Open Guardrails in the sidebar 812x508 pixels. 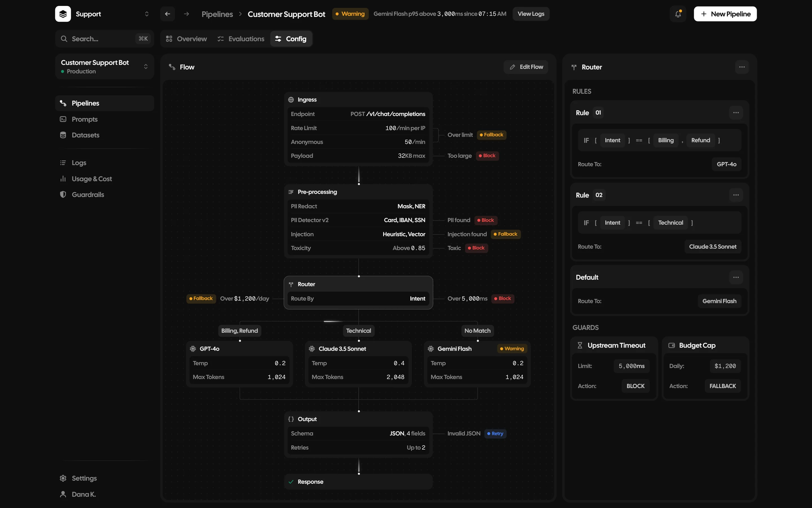click(104, 194)
